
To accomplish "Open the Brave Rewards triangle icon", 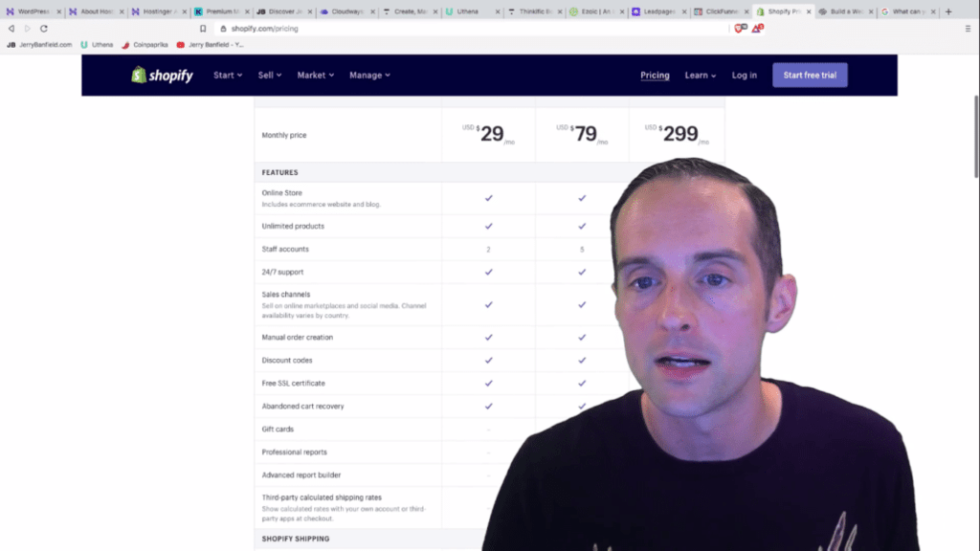I will tap(758, 28).
